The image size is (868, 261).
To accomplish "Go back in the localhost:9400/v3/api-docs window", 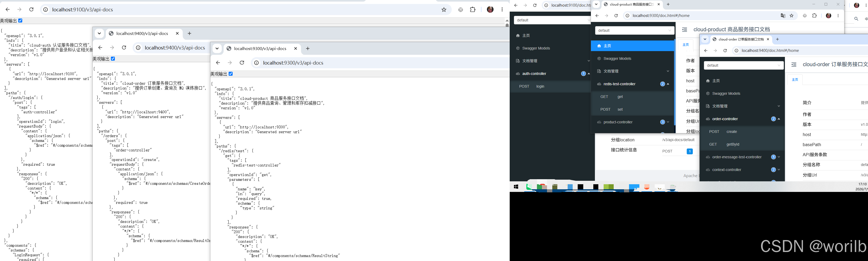I will coord(100,48).
